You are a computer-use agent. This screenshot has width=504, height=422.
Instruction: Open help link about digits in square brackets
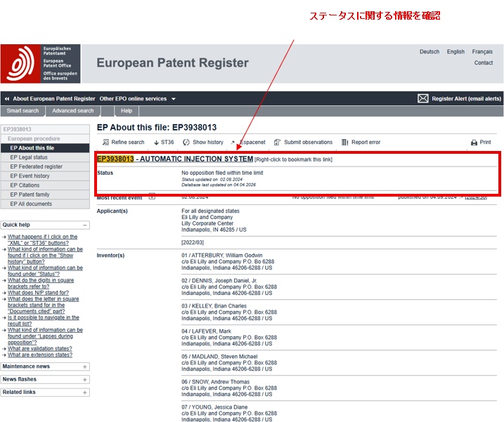pos(41,283)
